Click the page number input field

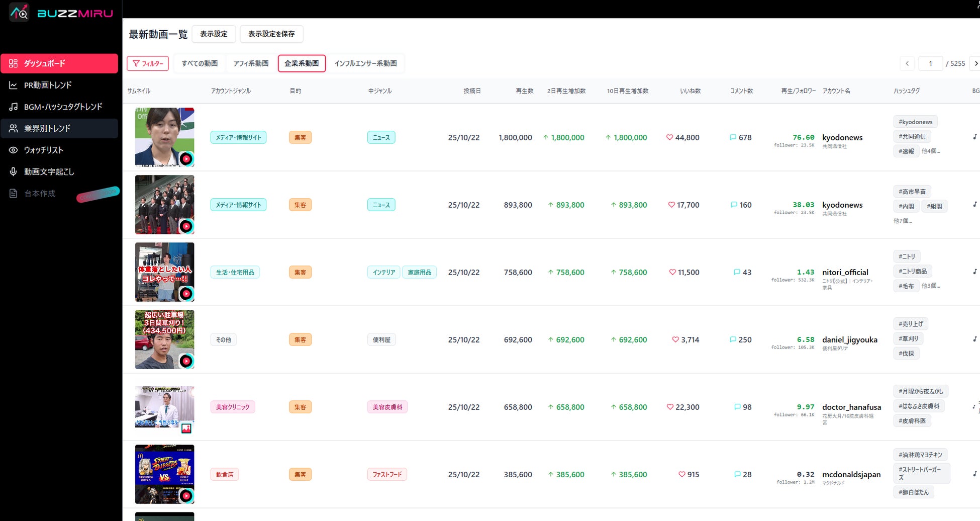[x=930, y=63]
